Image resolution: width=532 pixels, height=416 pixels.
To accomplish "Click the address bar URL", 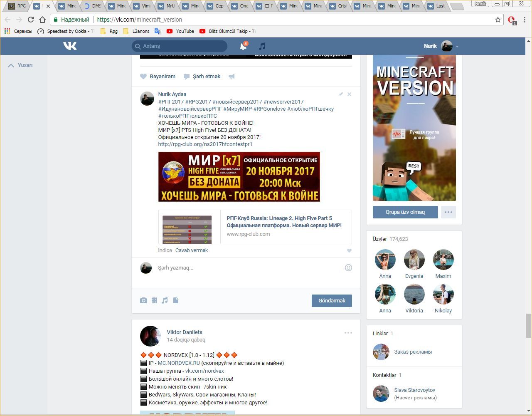I will click(139, 20).
